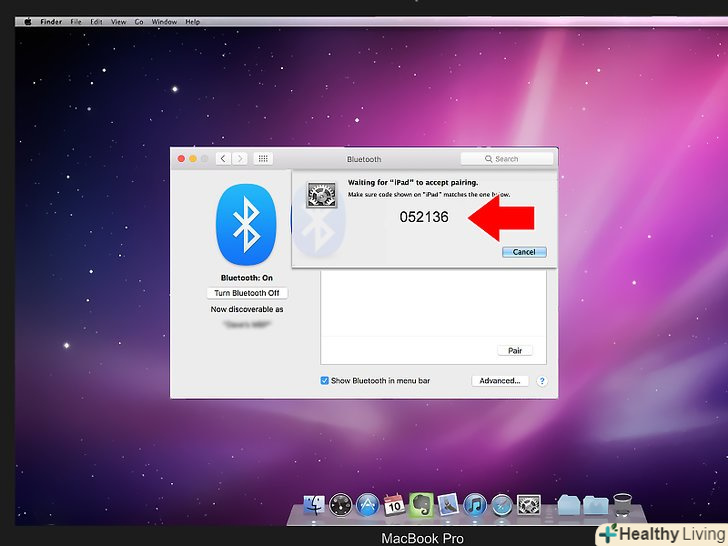Image resolution: width=728 pixels, height=546 pixels.
Task: Click the pairing code 052136
Action: 424,217
